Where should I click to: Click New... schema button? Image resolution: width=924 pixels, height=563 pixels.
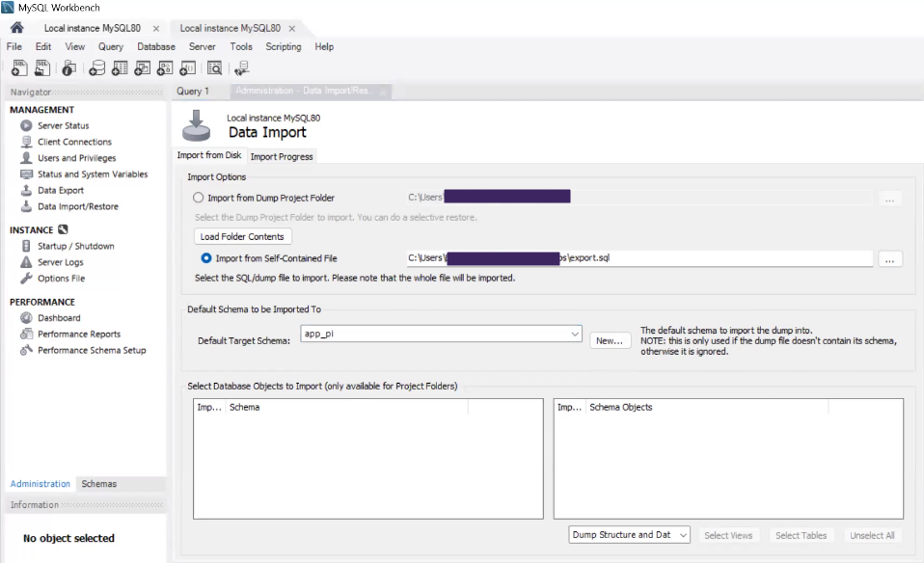click(610, 340)
